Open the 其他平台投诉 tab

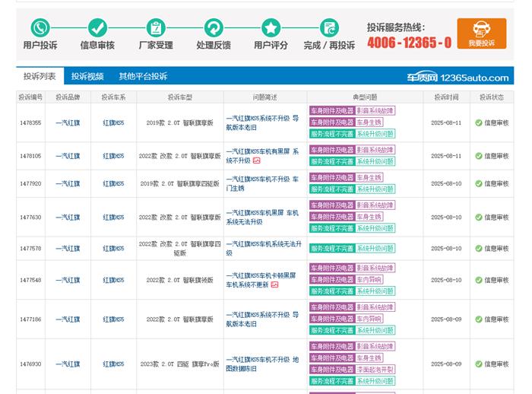[x=143, y=76]
